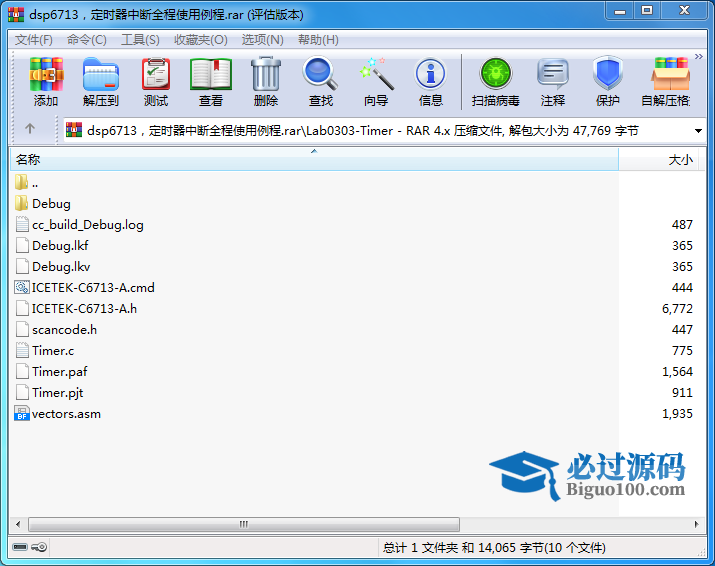This screenshot has width=715, height=566.
Task: Open the Find (查找) magnifier tool
Action: 321,81
